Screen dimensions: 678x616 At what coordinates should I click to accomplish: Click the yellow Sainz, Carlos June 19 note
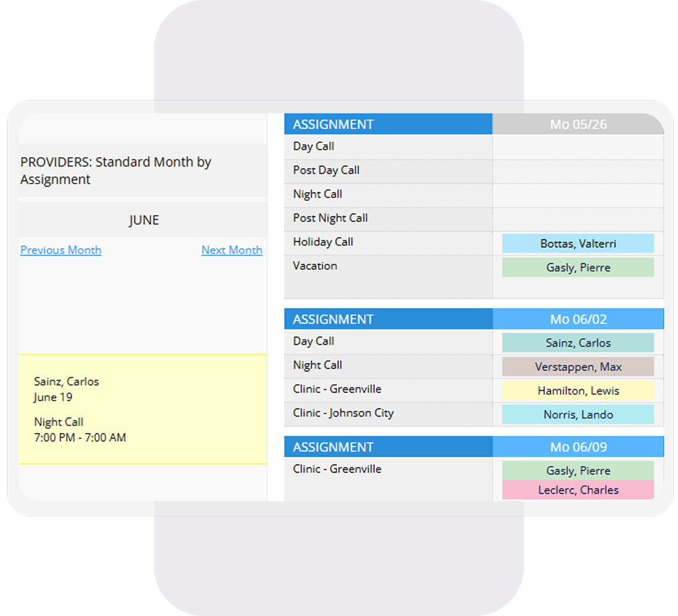(x=142, y=409)
